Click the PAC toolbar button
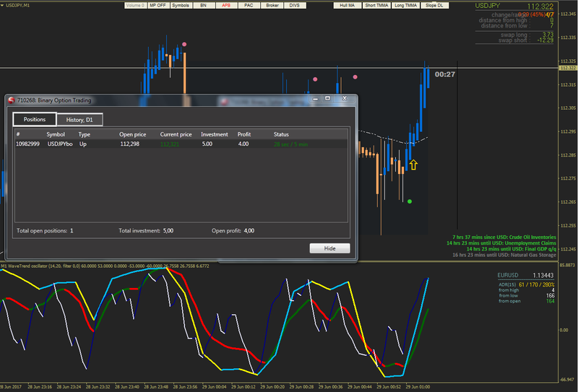 [x=249, y=5]
